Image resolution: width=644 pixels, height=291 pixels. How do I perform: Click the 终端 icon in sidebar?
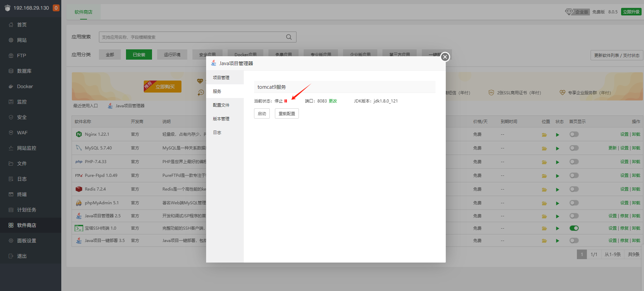point(11,194)
